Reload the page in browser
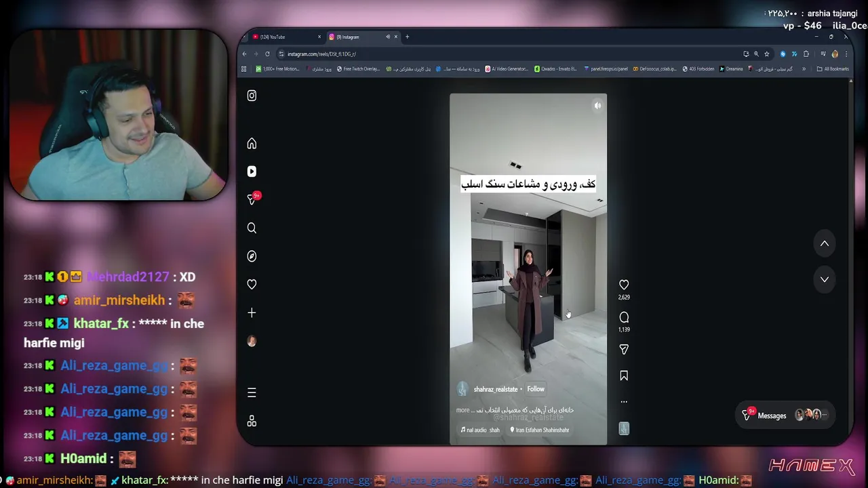Image resolution: width=868 pixels, height=488 pixels. 267,54
